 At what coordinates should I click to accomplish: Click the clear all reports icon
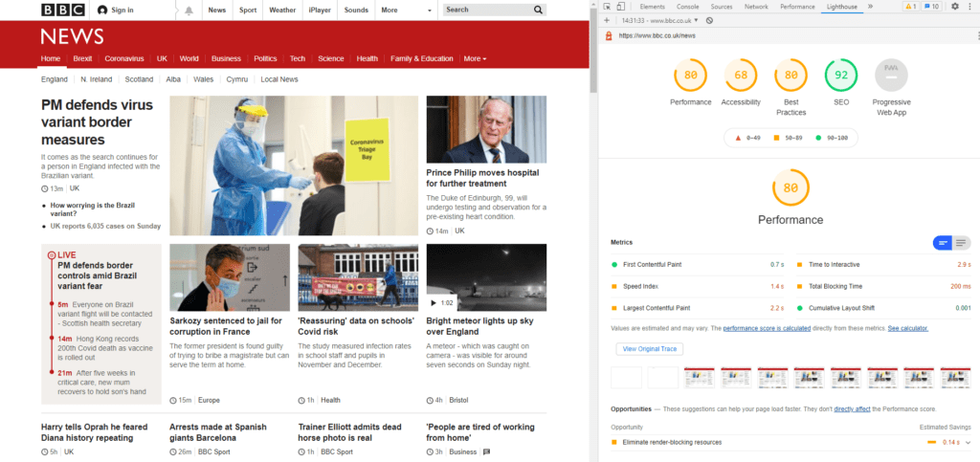coord(709,20)
